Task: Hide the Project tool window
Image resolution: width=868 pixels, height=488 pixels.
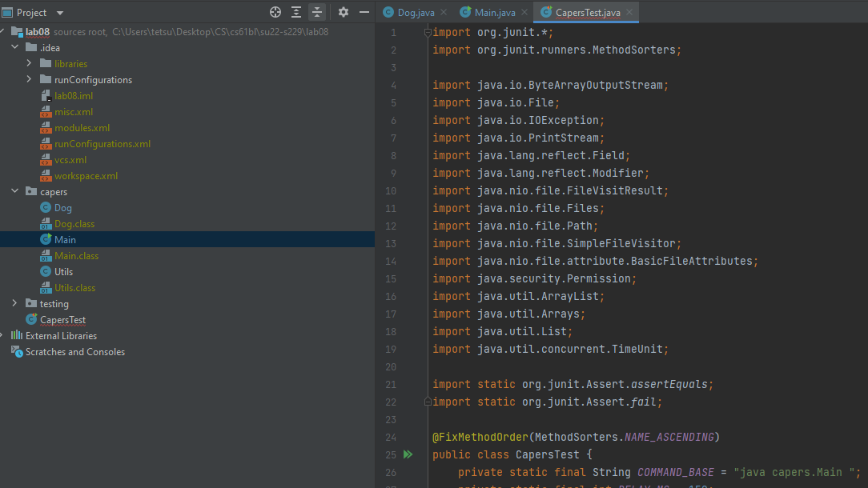Action: coord(364,12)
